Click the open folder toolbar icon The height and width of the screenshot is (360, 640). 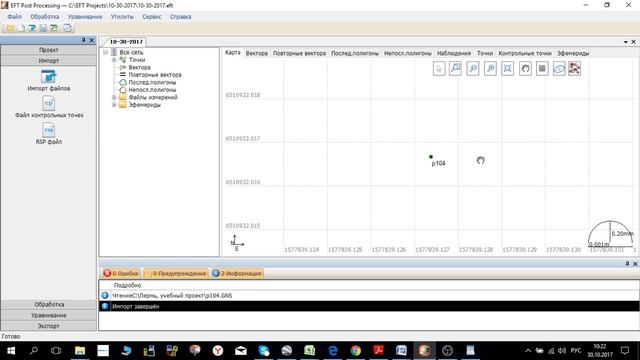pyautogui.click(x=10, y=28)
